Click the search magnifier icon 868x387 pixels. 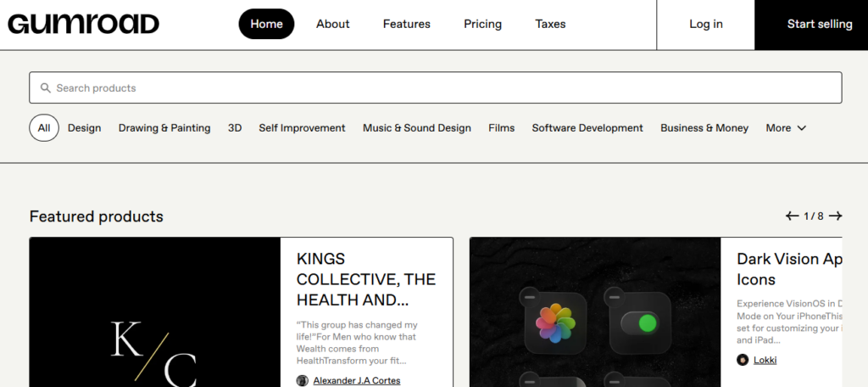click(x=46, y=87)
